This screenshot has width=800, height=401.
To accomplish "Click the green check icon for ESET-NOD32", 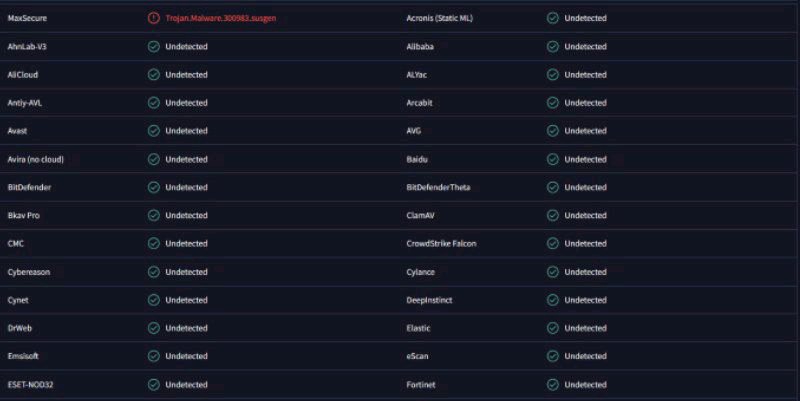I will (153, 384).
